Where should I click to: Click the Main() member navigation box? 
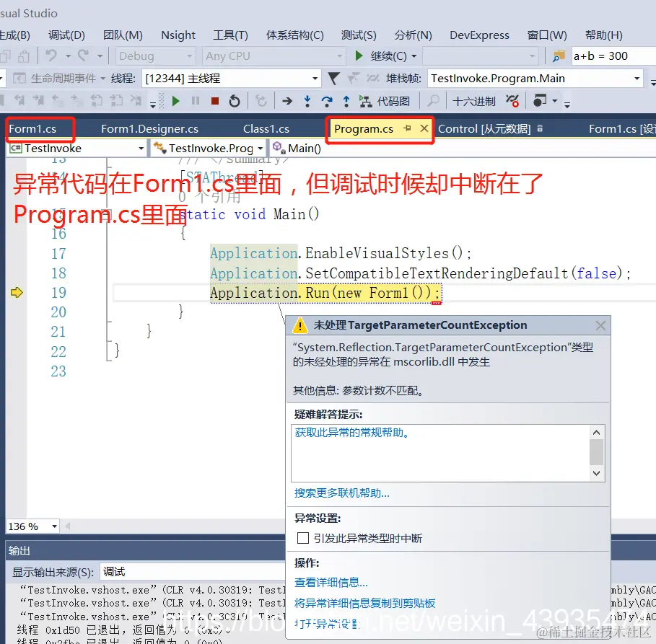tap(463, 148)
